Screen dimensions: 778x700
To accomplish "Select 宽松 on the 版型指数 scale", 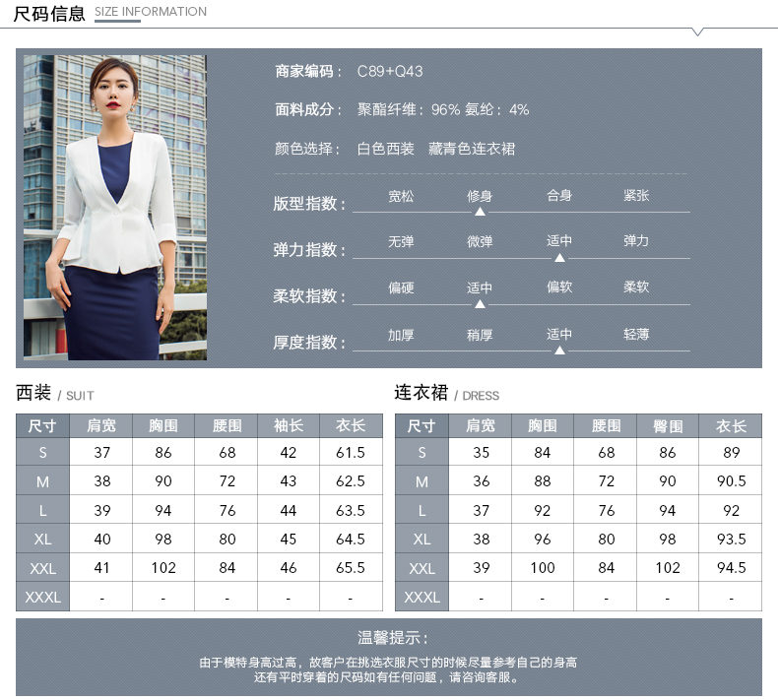I will (x=401, y=196).
